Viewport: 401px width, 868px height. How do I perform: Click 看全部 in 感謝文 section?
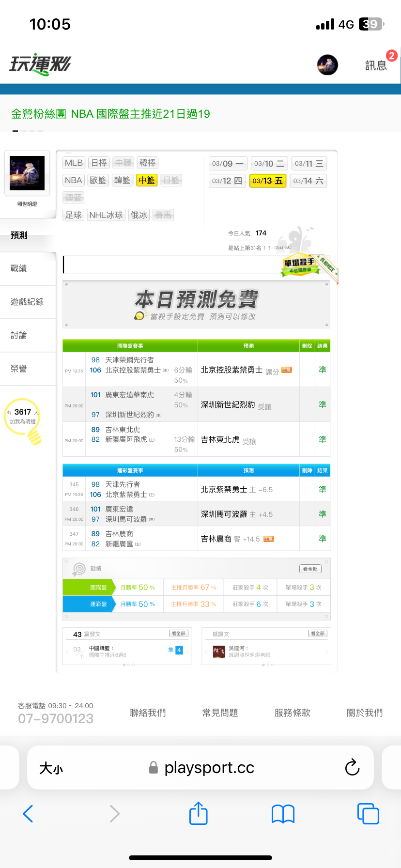(x=318, y=634)
